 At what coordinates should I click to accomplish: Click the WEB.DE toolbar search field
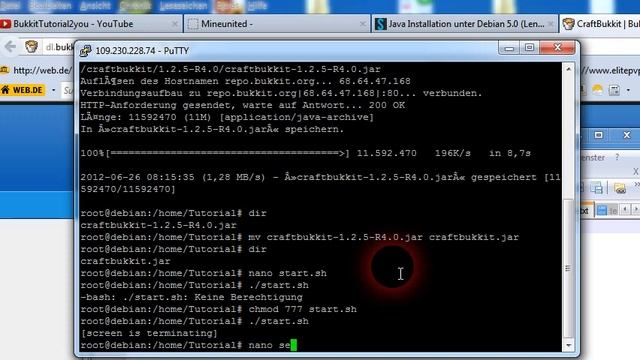[x=68, y=90]
